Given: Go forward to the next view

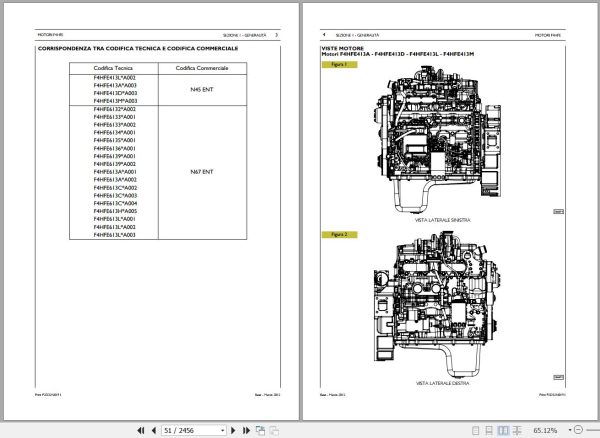Looking at the screenshot, I should pyautogui.click(x=274, y=430).
